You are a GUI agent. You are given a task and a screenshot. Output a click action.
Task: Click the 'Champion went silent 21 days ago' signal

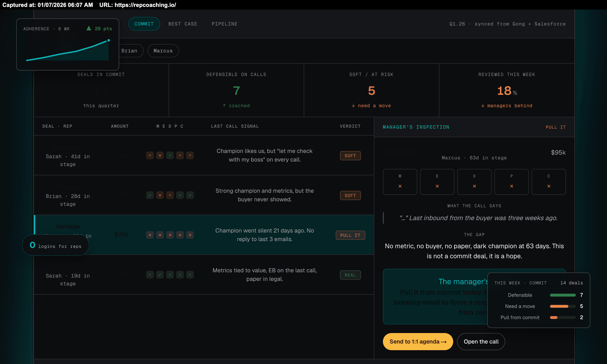tap(265, 235)
